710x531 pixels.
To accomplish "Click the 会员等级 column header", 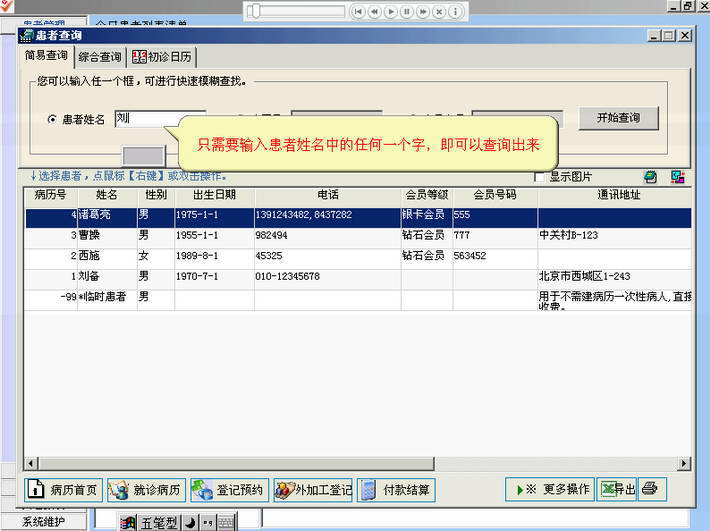I will pos(427,195).
